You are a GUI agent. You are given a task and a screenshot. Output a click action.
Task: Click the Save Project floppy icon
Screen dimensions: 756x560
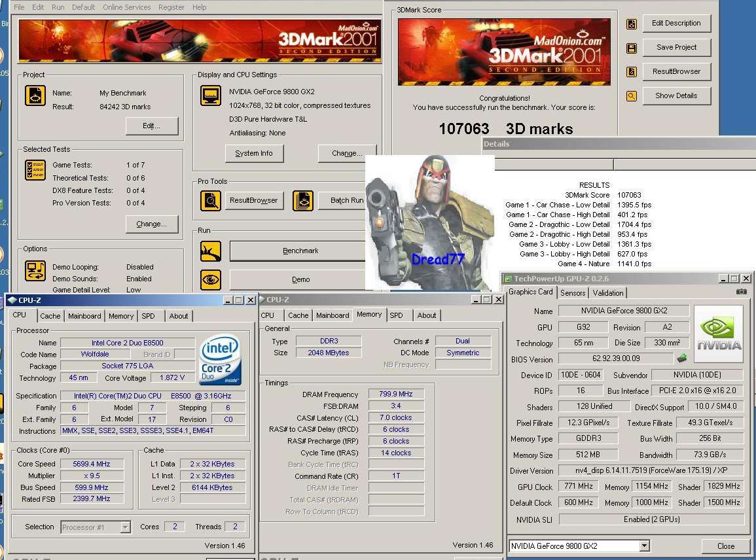click(x=632, y=48)
